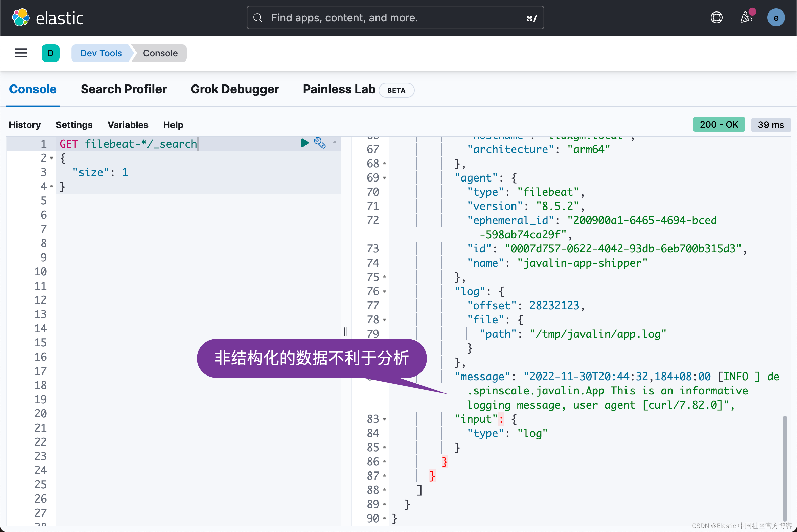This screenshot has width=797, height=532.
Task: Open the user avatar menu
Action: point(776,18)
